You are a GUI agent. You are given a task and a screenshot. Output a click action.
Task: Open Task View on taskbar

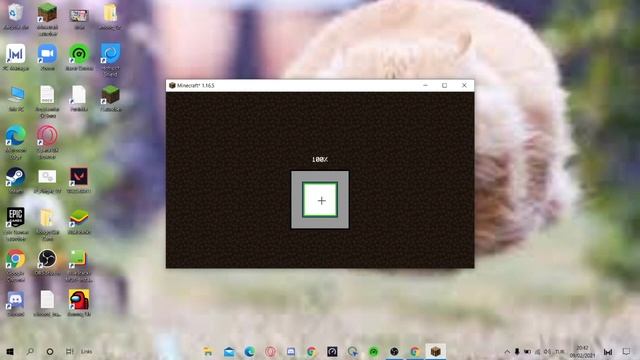(x=69, y=351)
